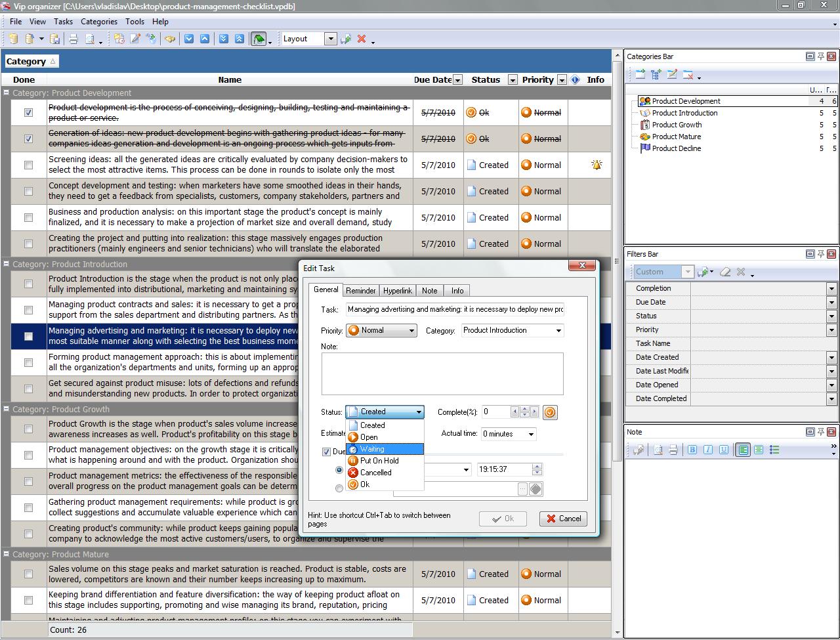Screen dimensions: 840x640
Task: Click Italic in the Note toolbar
Action: tap(708, 450)
